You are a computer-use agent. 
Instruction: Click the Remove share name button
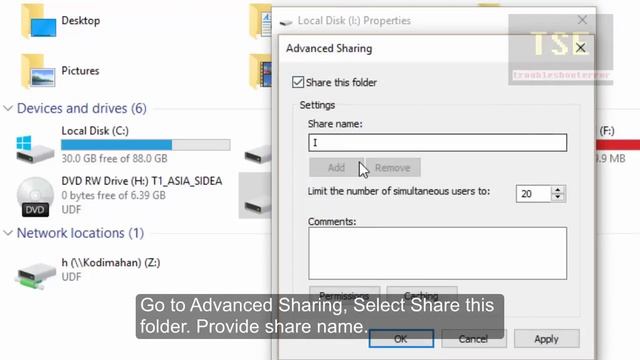pos(393,168)
